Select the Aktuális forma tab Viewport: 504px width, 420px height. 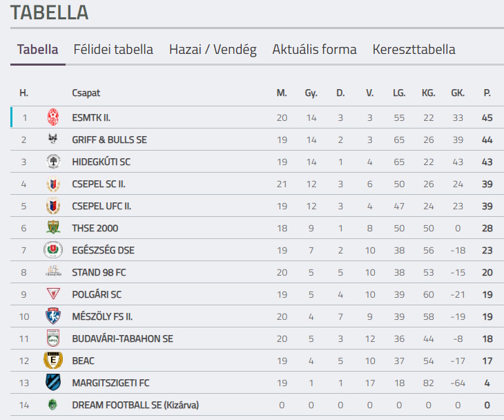[x=314, y=50]
